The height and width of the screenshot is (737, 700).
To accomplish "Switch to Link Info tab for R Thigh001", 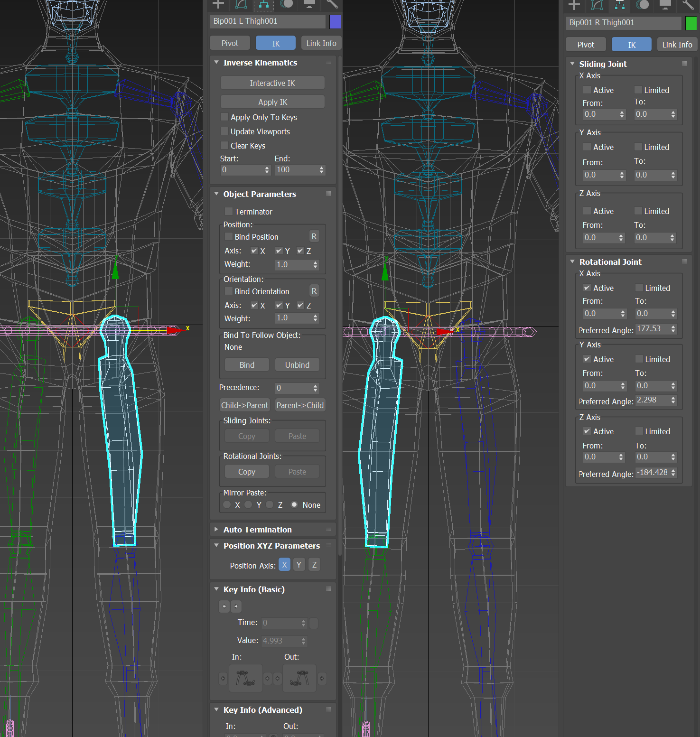I will pos(677,45).
